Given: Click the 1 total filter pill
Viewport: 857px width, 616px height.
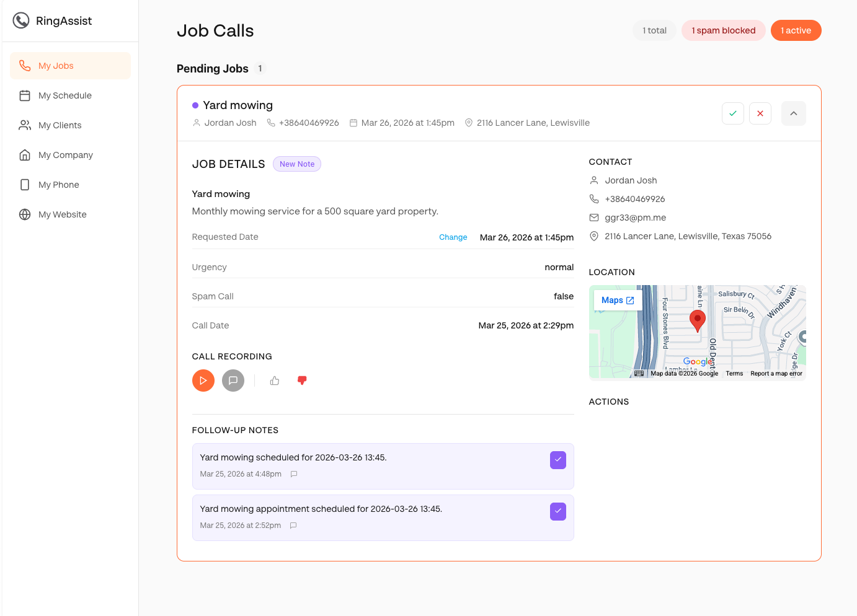Looking at the screenshot, I should coord(654,30).
